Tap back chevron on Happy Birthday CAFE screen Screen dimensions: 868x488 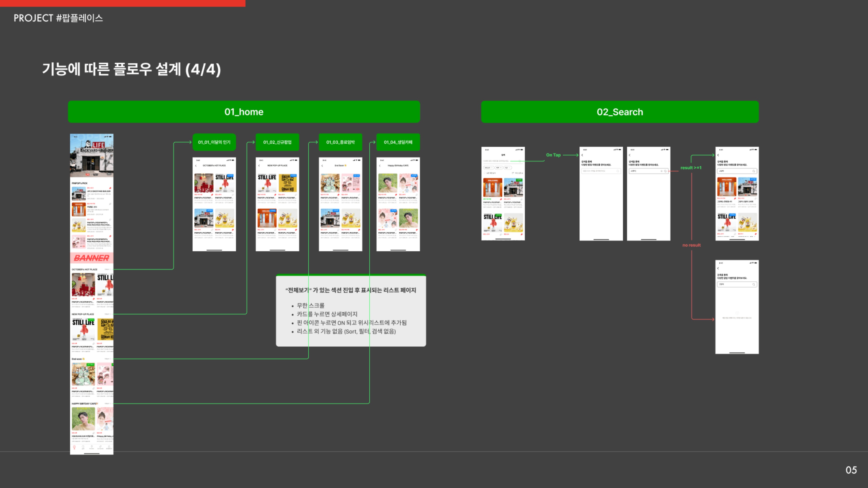pyautogui.click(x=380, y=166)
